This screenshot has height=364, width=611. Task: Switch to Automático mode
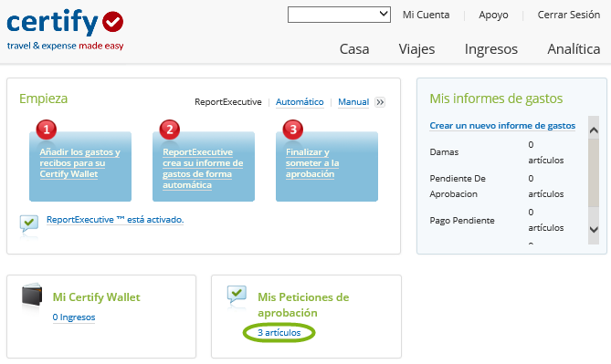[300, 102]
